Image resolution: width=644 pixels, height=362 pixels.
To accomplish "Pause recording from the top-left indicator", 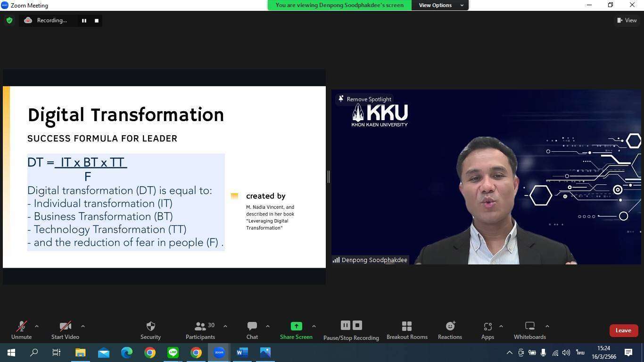I will pyautogui.click(x=84, y=20).
